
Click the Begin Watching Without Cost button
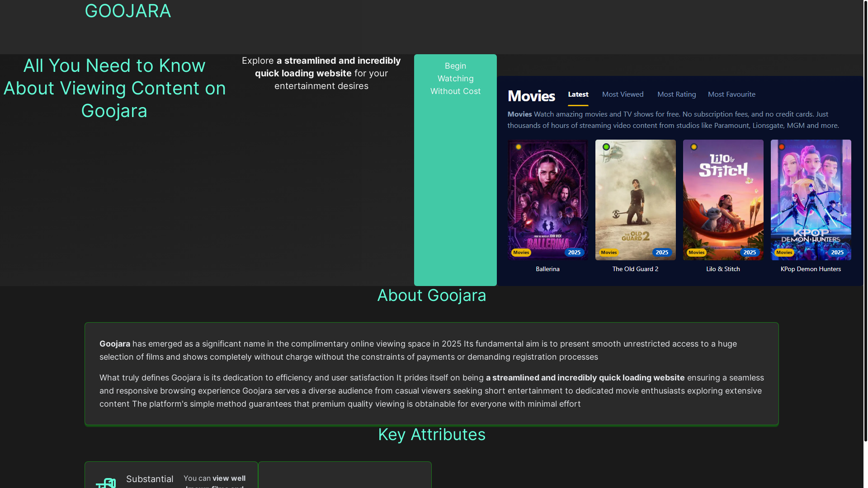(x=455, y=170)
